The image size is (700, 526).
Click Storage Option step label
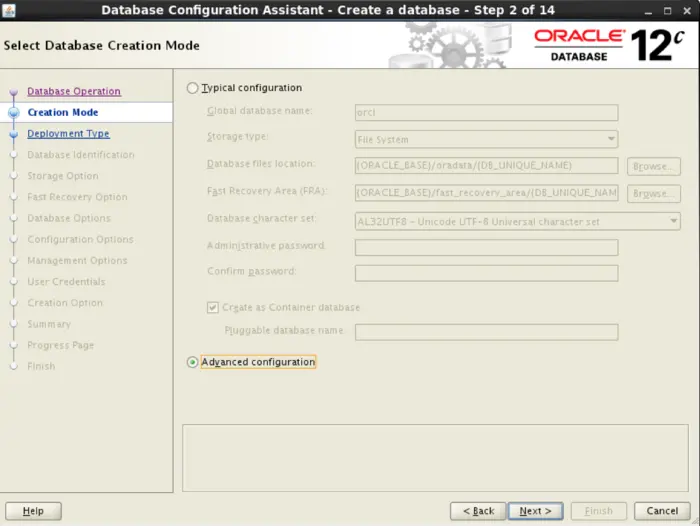click(x=63, y=176)
